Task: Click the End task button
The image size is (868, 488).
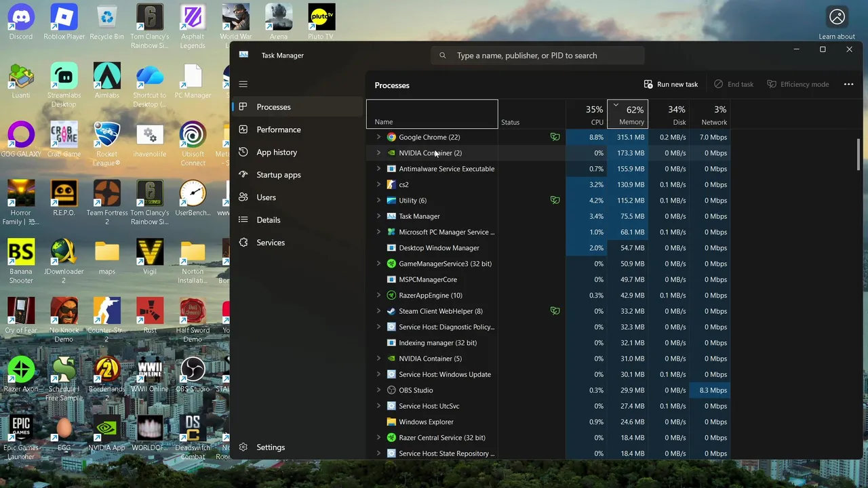Action: tap(734, 84)
